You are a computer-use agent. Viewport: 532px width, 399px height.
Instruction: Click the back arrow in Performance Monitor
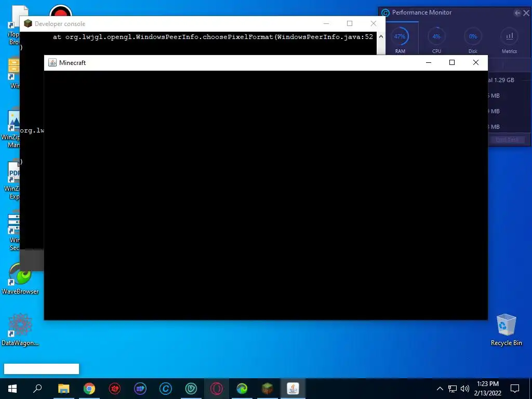pyautogui.click(x=517, y=13)
